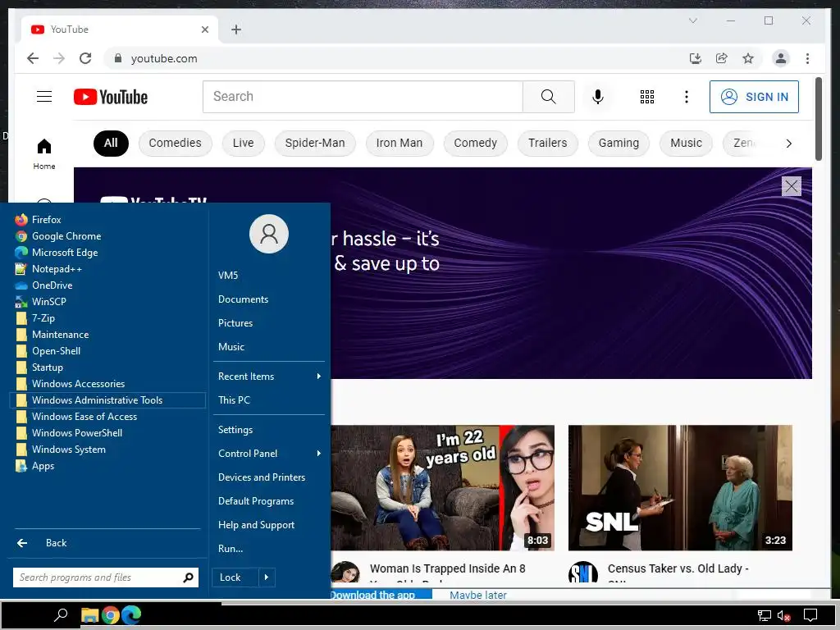This screenshot has width=840, height=630.
Task: Click the Edge icon in taskbar
Action: [131, 615]
